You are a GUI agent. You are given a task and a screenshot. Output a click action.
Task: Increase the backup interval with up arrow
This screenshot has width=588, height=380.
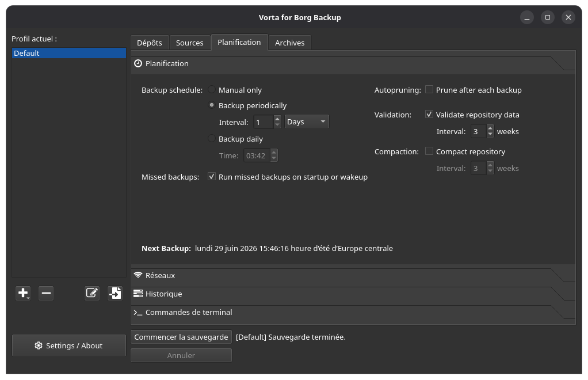[277, 119]
